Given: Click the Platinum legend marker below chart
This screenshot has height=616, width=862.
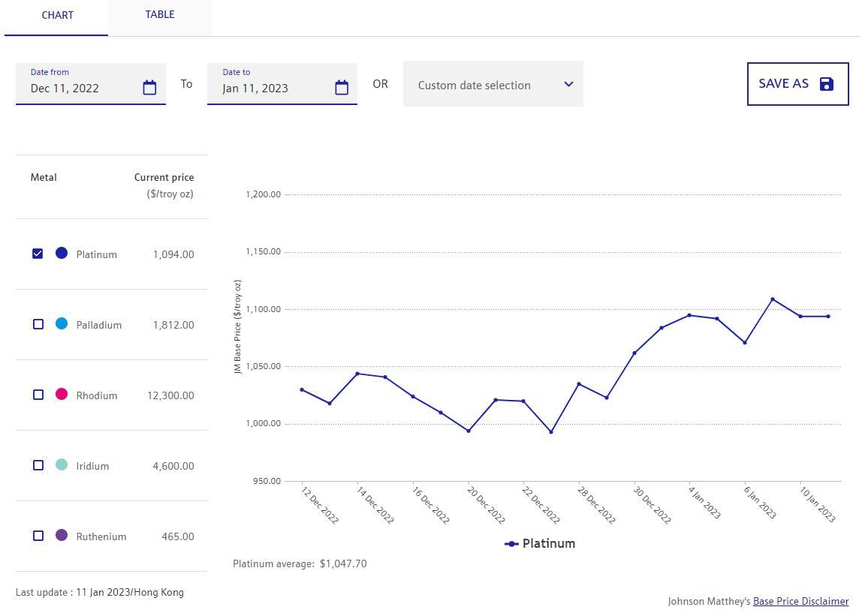Looking at the screenshot, I should (x=512, y=544).
